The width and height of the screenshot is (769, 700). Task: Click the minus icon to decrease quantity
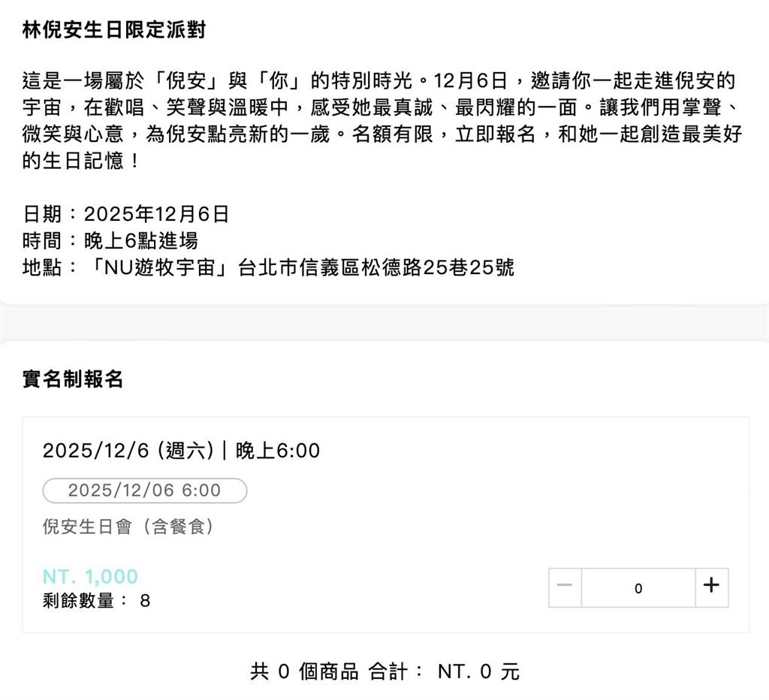(565, 588)
